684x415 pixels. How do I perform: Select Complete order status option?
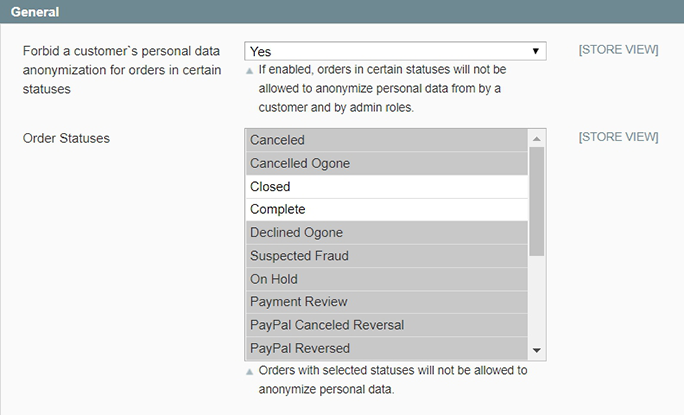[x=386, y=209]
